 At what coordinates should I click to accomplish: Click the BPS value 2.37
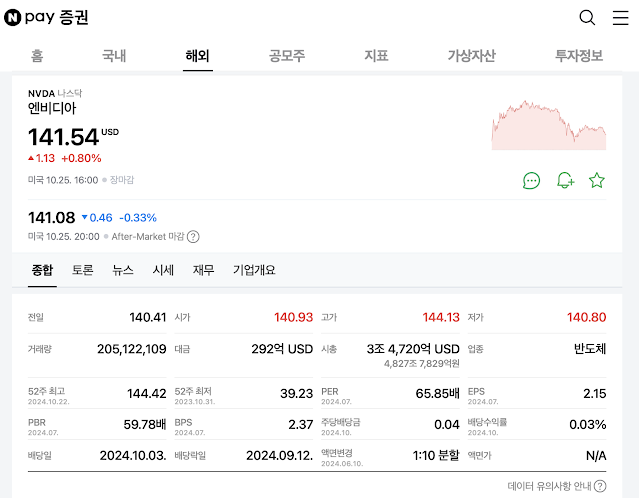pos(300,425)
